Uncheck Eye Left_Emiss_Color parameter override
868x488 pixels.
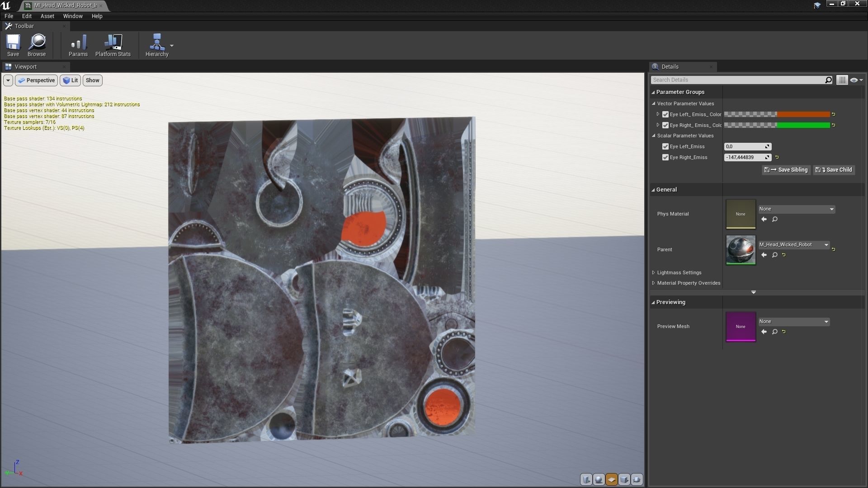click(665, 114)
